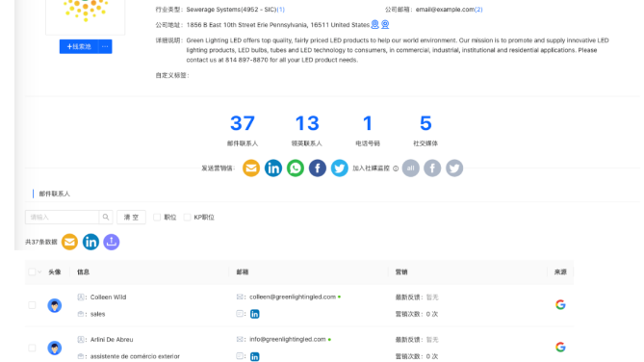This screenshot has height=362, width=644.
Task: Send marketing message via Facebook icon
Action: click(x=318, y=168)
